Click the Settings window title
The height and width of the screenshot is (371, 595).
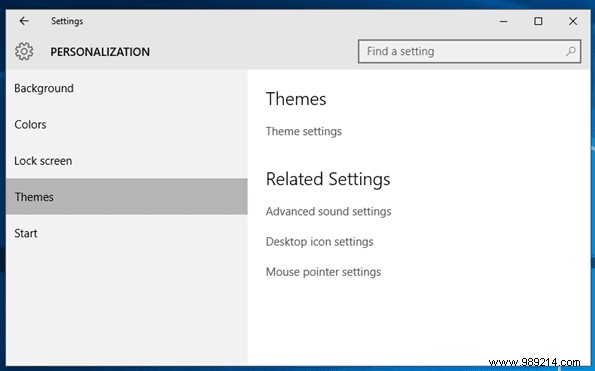(67, 21)
